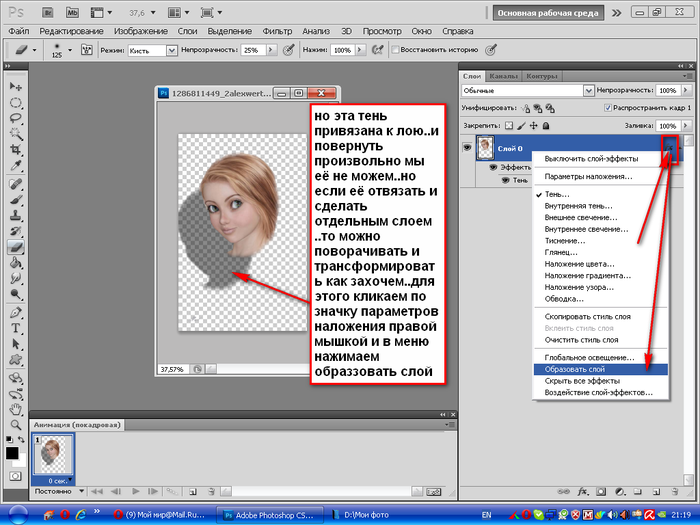Toggle visibility of the Тень effect

point(504,180)
